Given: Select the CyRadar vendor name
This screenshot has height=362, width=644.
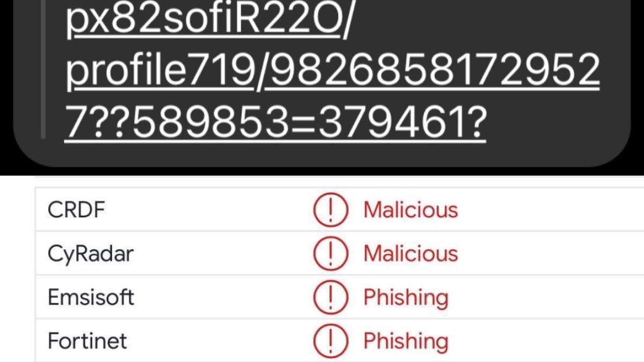Looking at the screenshot, I should 90,254.
